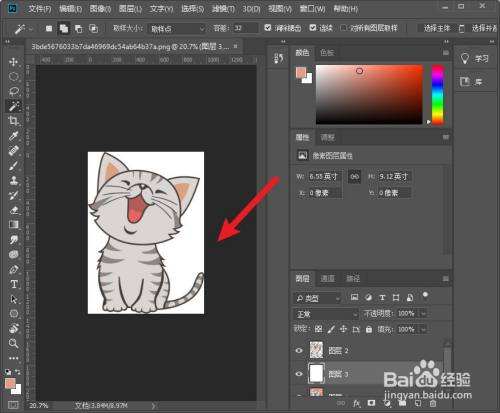Hide layer 2 with eye icon
Viewport: 500px width, 413px height.
pyautogui.click(x=299, y=350)
